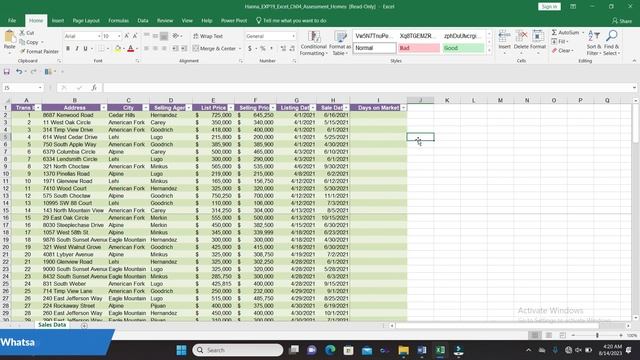Click Increase Font Size icon
Screen dimensions: 640x360
click(x=127, y=36)
